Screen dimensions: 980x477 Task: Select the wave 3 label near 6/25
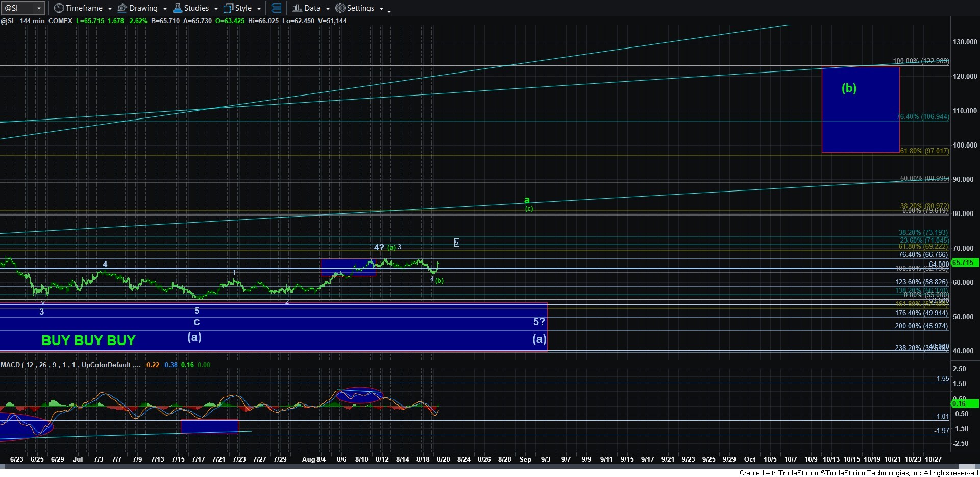[x=42, y=312]
